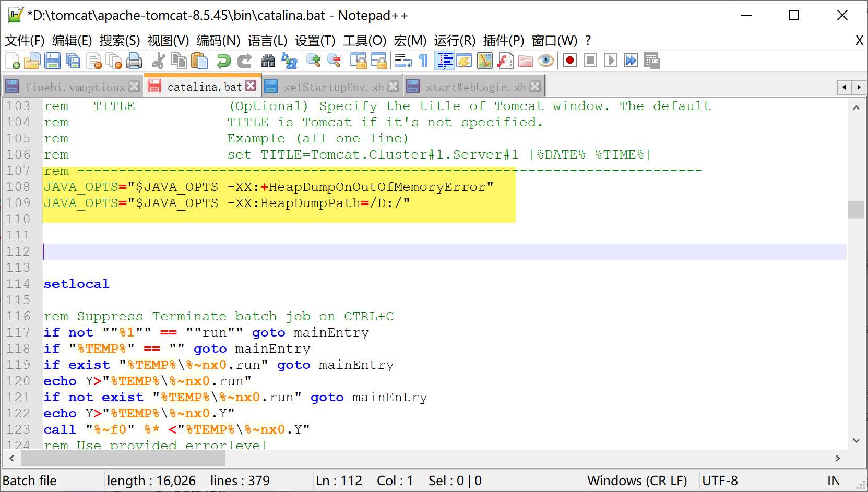Cut the selection with scissors icon
Screen dimensions: 868x492
point(158,61)
